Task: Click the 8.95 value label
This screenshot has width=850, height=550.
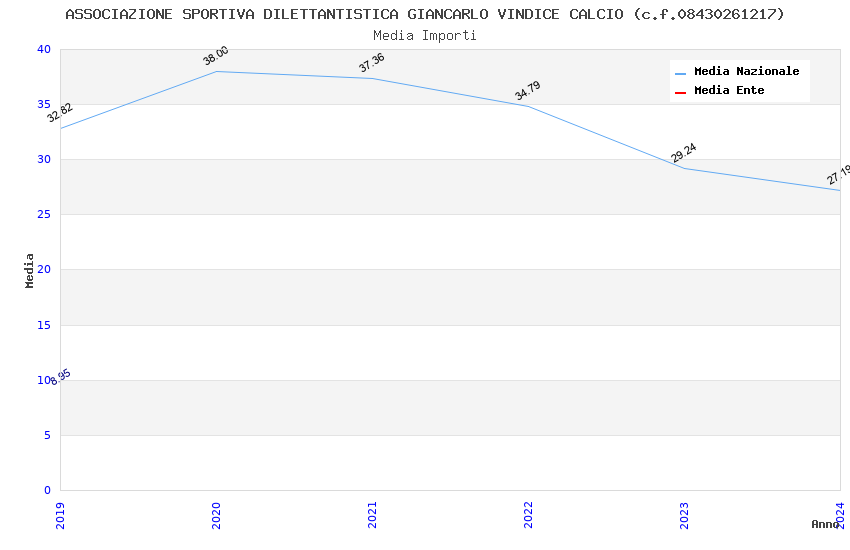Action: [x=61, y=377]
